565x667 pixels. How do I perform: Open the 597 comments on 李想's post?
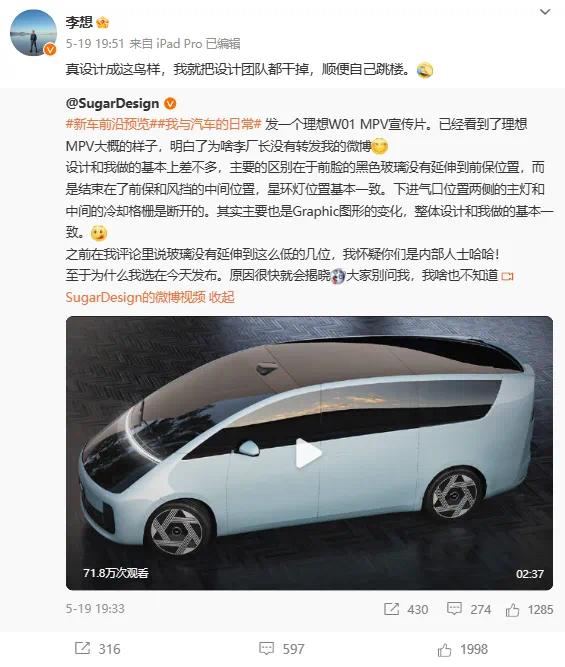click(282, 649)
